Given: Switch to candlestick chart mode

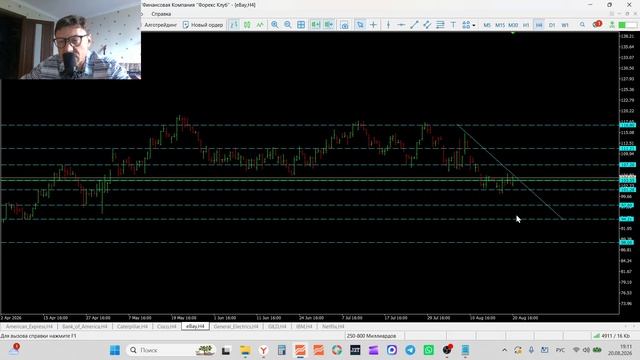Looking at the screenshot, I should (247, 25).
